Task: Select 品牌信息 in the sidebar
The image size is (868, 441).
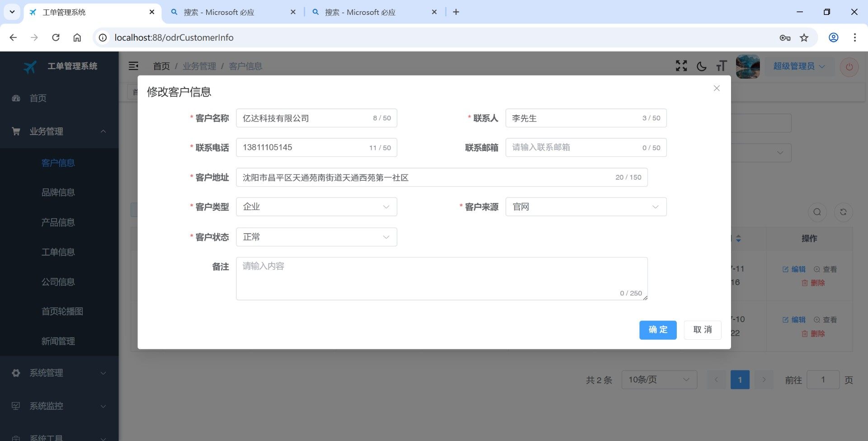Action: point(58,192)
